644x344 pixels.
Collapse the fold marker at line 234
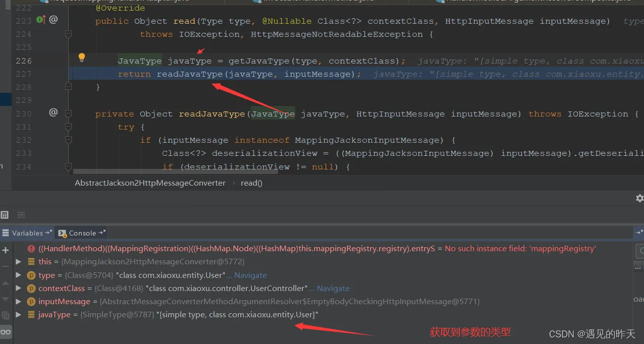coord(69,167)
